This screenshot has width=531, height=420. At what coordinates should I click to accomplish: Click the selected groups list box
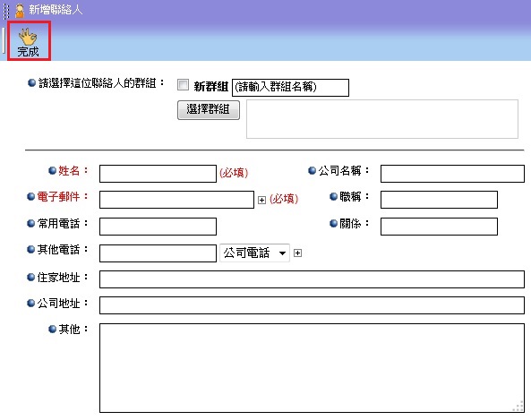coord(382,119)
